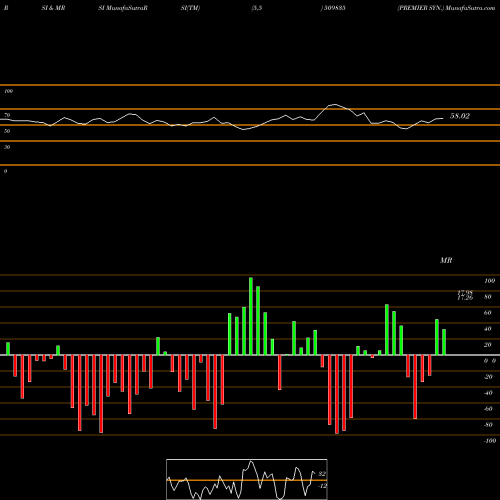Click the -20 label on MR axis
This screenshot has width=500, height=500.
[488, 377]
